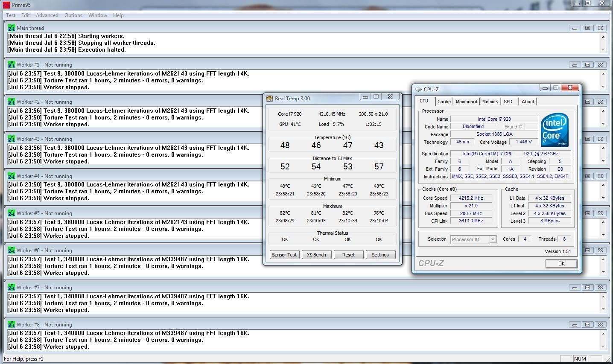Screen dimensions: 613x364
Task: Click the Load 5.7% reading
Action: (332, 124)
